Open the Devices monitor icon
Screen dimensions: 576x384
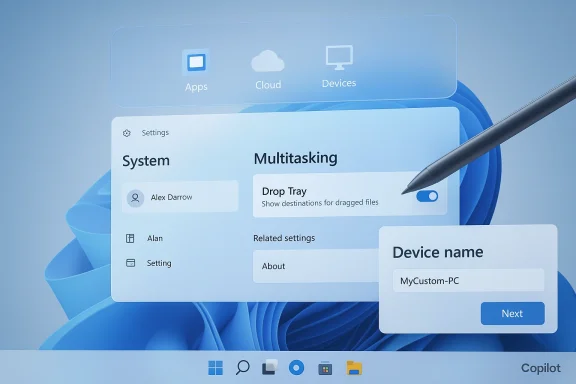click(339, 58)
